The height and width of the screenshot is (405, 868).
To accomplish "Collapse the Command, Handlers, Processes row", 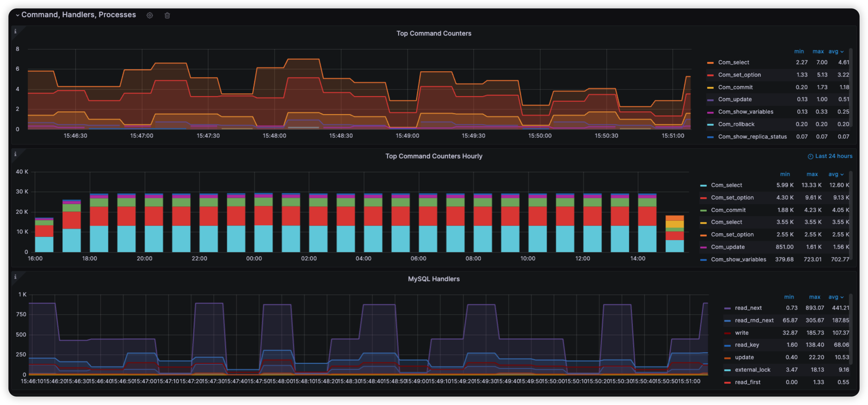I will tap(18, 15).
